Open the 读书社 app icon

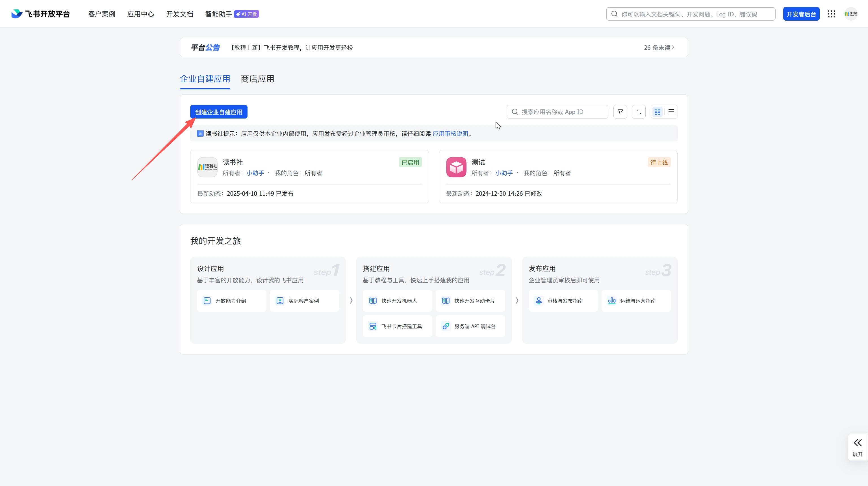click(207, 167)
